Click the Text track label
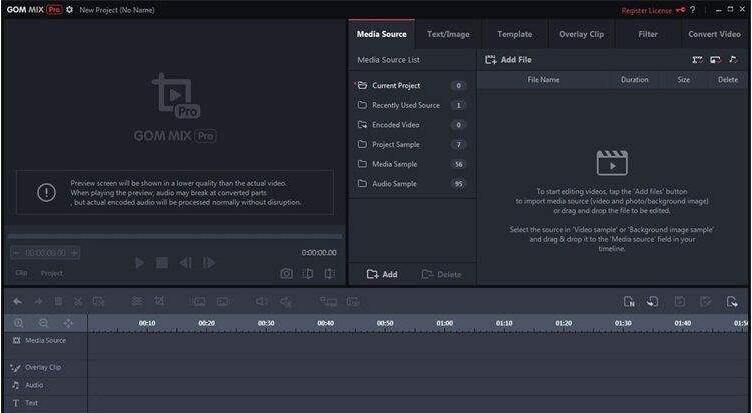The height and width of the screenshot is (413, 752). coord(31,403)
